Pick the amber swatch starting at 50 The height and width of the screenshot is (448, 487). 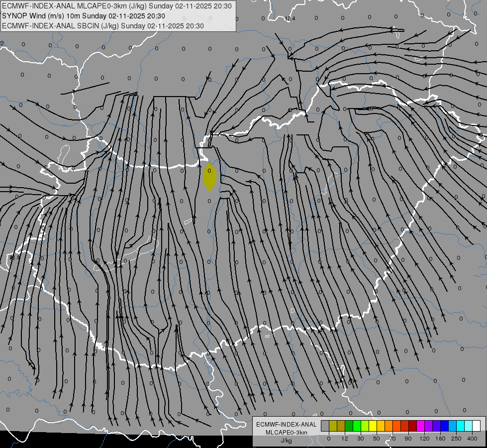coord(381,426)
